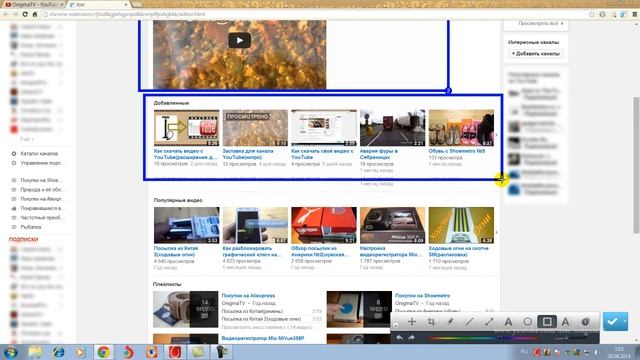Expand 'Просмотреть все' dropdown at top right

coord(541,24)
